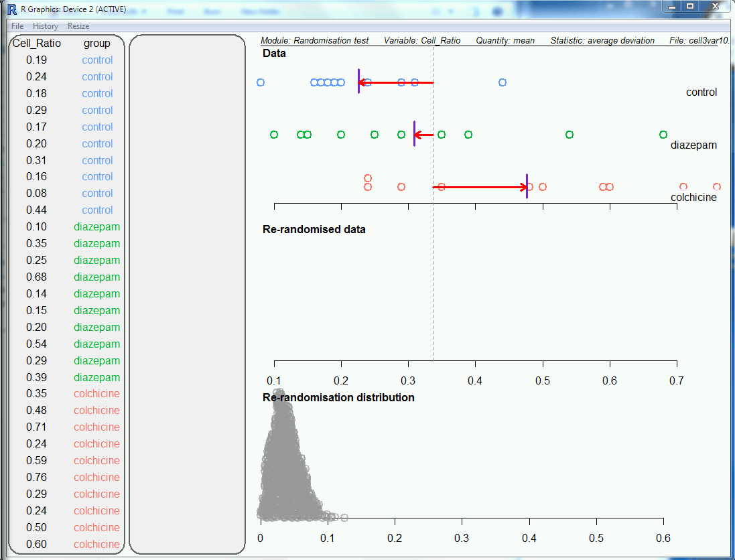Open the Resize menu
This screenshot has width=735, height=560.
click(78, 26)
